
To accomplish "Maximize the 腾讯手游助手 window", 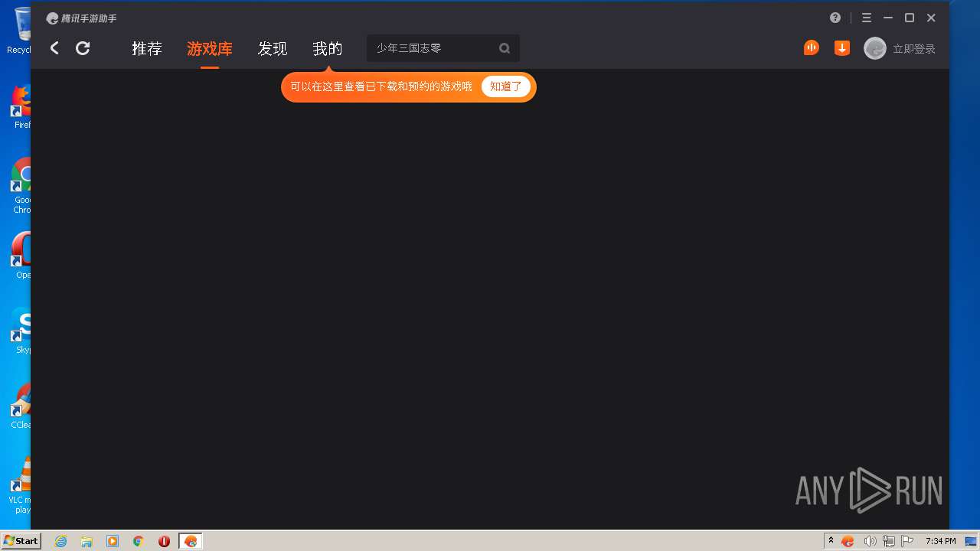I will (910, 18).
